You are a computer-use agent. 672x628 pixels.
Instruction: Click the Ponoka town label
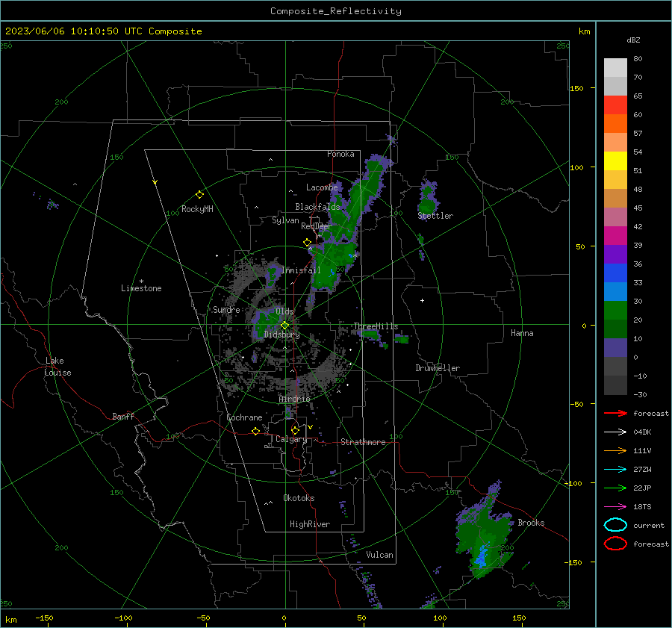click(340, 154)
